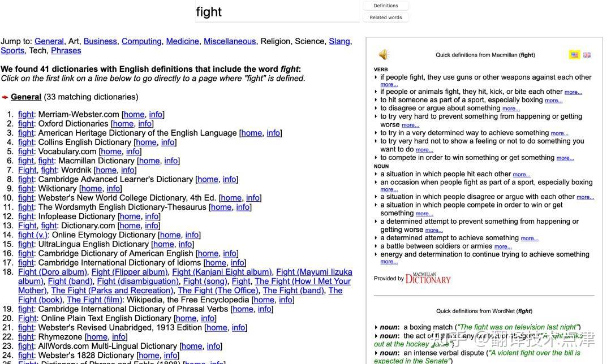Open the Definitions tab

386,6
